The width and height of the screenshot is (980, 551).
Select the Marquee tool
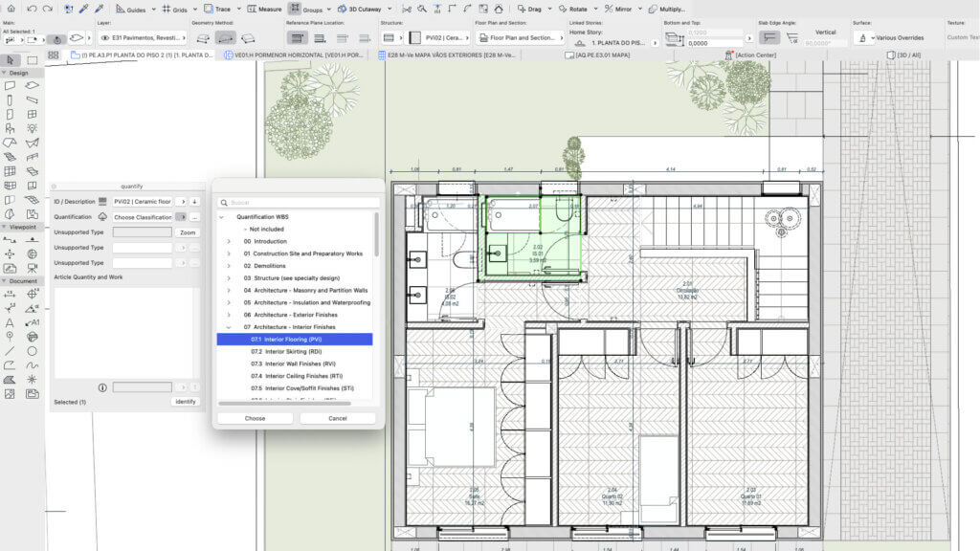[32, 60]
